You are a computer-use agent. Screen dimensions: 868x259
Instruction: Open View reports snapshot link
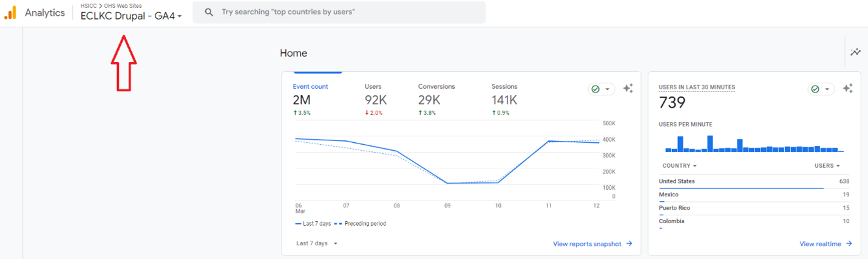coord(592,244)
